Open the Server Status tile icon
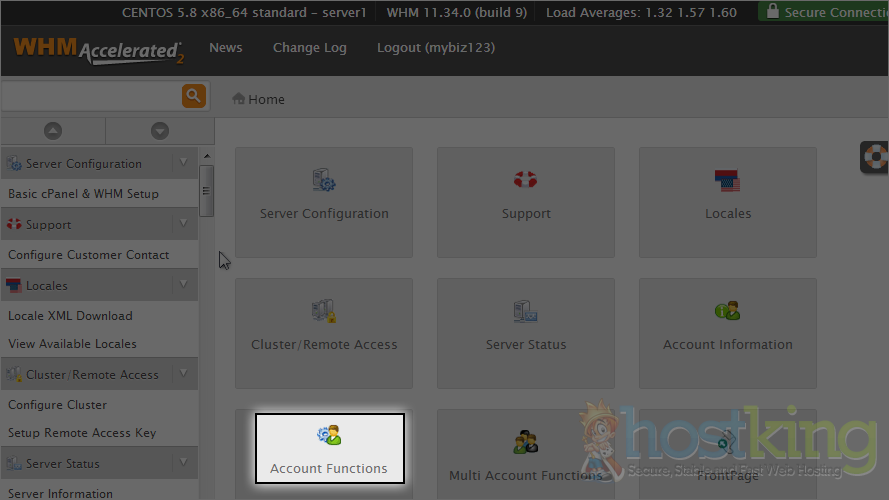The image size is (889, 500). click(x=526, y=311)
